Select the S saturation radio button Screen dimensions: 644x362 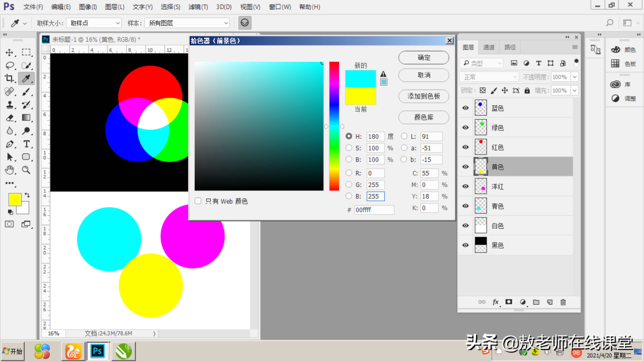click(x=349, y=148)
